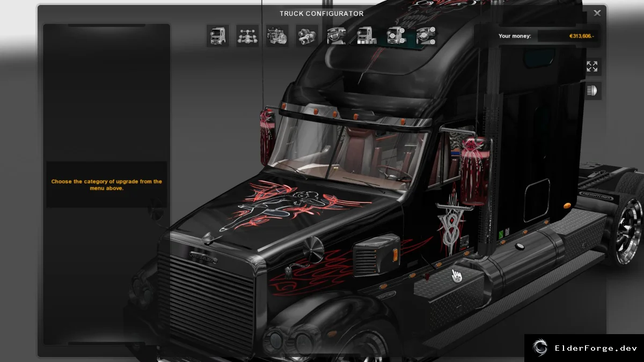Choose the paint job category
This screenshot has height=362, width=644.
(x=367, y=36)
